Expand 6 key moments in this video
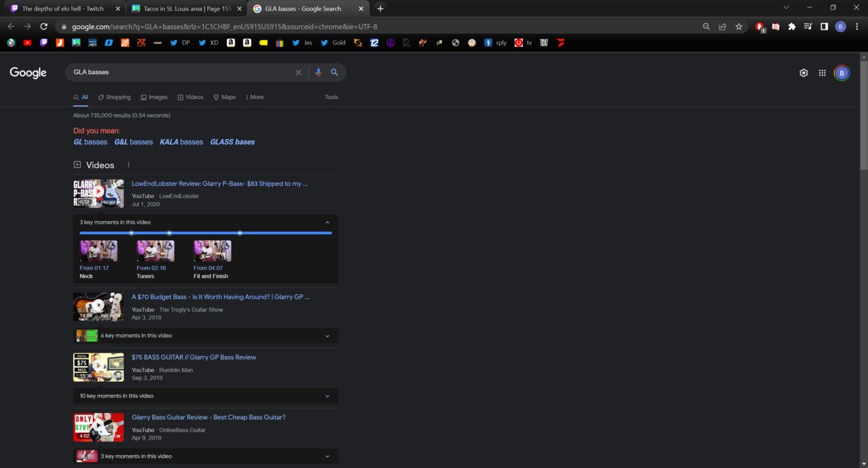This screenshot has width=868, height=468. [x=205, y=336]
